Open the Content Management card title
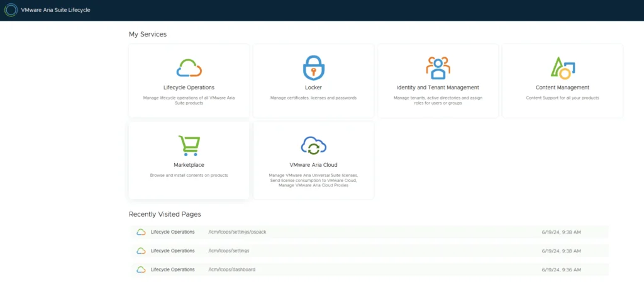 (562, 88)
